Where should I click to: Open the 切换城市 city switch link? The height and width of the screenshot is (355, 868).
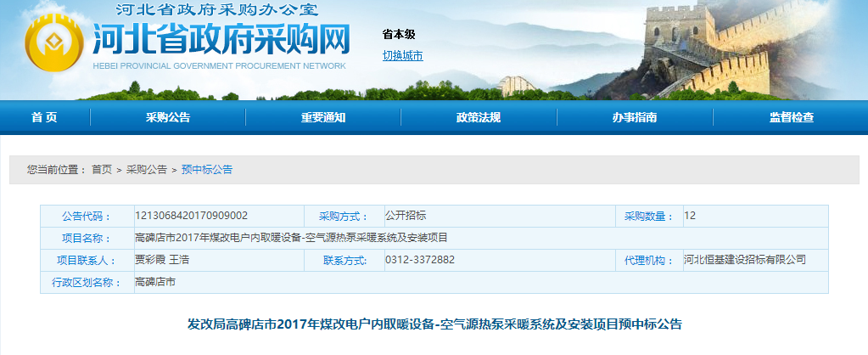402,56
